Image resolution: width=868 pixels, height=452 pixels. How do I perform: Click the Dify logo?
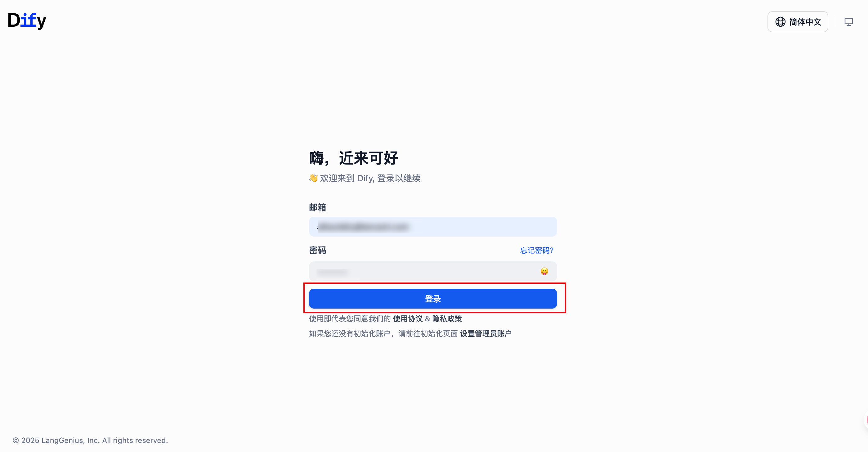click(x=27, y=20)
